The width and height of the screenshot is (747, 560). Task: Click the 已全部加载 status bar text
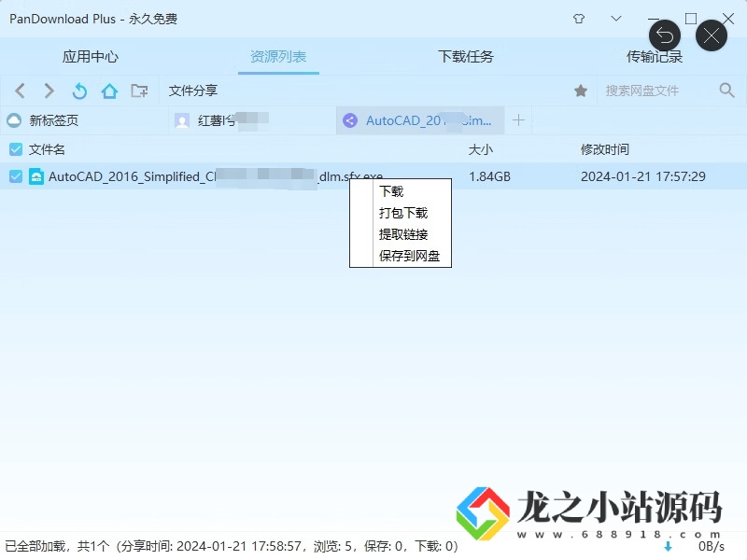(x=231, y=546)
